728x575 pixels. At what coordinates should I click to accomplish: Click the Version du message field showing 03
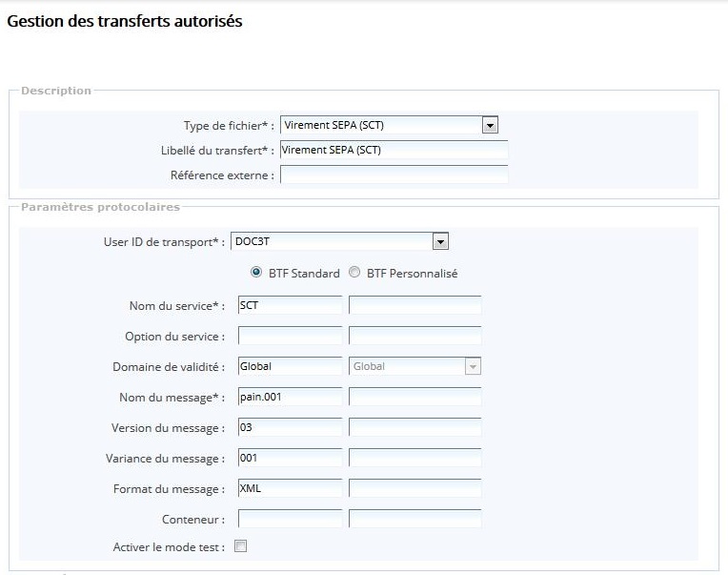[x=290, y=427]
